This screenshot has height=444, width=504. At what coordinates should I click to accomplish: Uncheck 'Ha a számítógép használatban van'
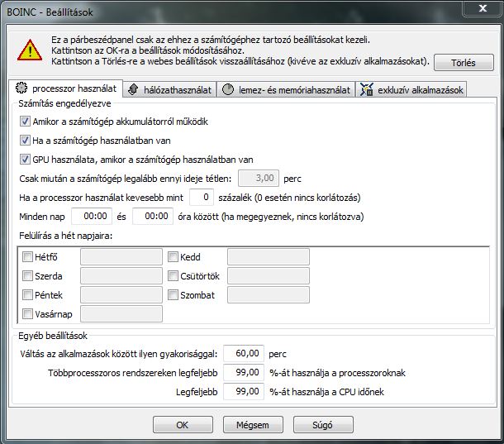point(25,141)
